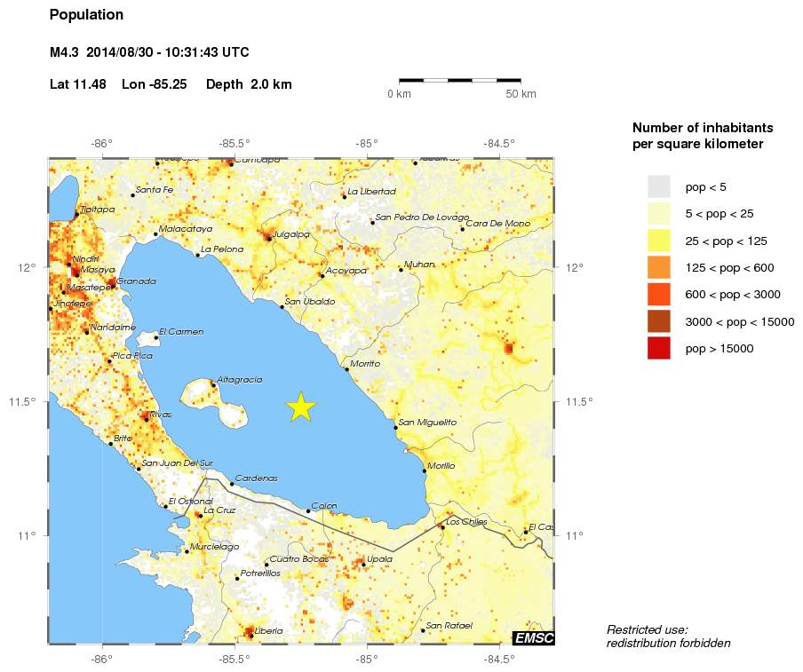This screenshot has height=672, width=803.
Task: Select the Liberia city marker
Action: 250,635
